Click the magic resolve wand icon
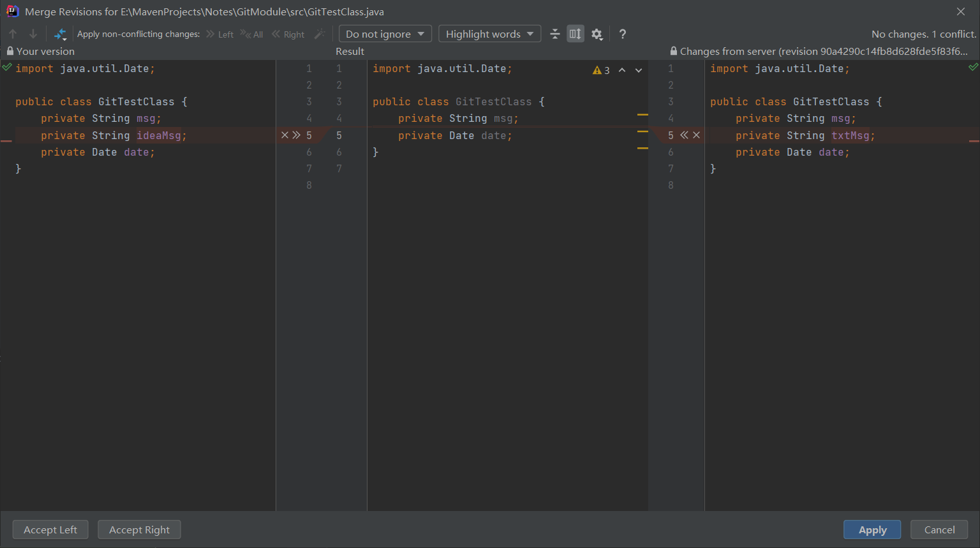Viewport: 980px width, 548px height. click(320, 34)
